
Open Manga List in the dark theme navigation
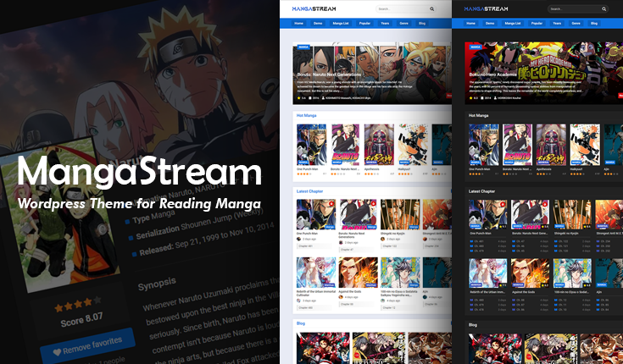tap(513, 24)
